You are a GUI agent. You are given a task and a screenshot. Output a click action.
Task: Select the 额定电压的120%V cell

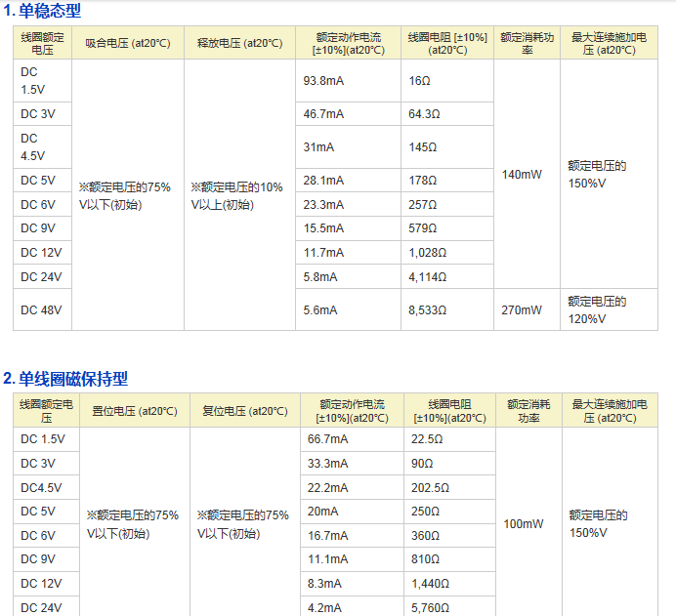click(x=597, y=310)
